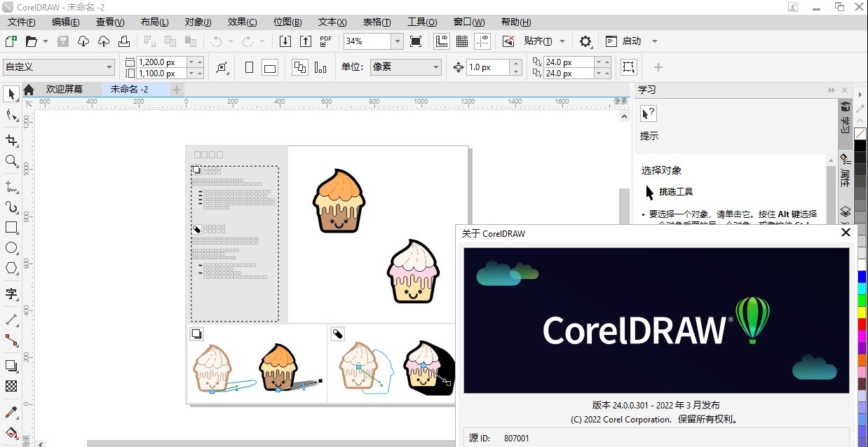868x447 pixels.
Task: Select the Rectangle tool
Action: click(x=11, y=228)
